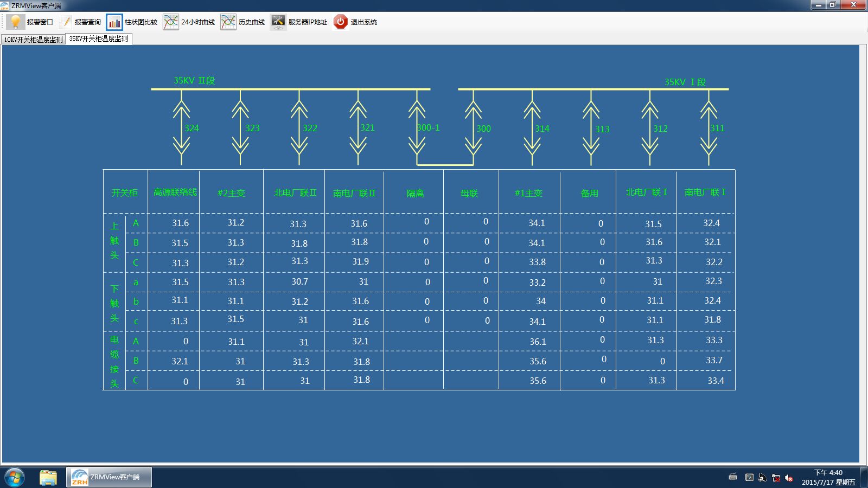Click the red 退出系统 power icon
This screenshot has width=868, height=488.
[340, 22]
